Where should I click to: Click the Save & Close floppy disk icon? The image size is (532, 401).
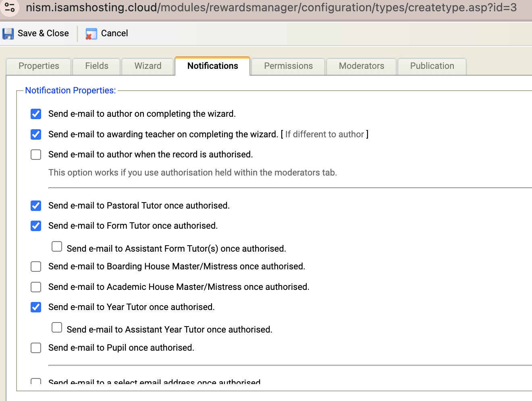click(8, 33)
